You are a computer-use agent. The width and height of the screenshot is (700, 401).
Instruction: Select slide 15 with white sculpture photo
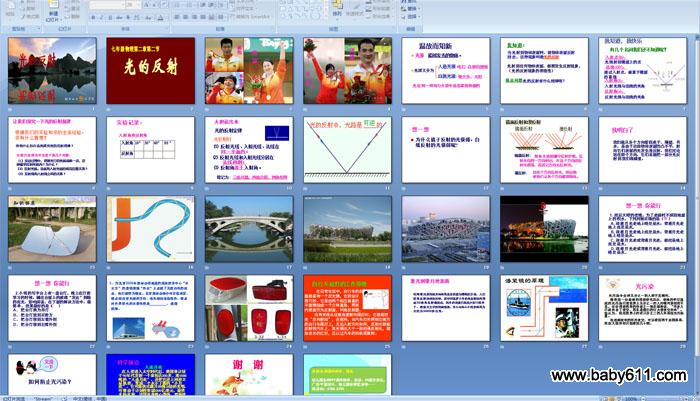pyautogui.click(x=52, y=229)
